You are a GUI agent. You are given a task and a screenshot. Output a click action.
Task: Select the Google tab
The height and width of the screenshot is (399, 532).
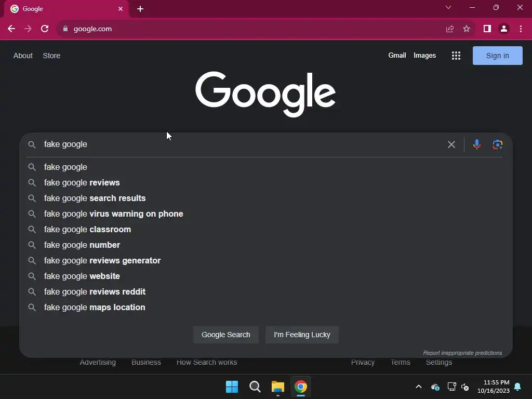(x=66, y=9)
